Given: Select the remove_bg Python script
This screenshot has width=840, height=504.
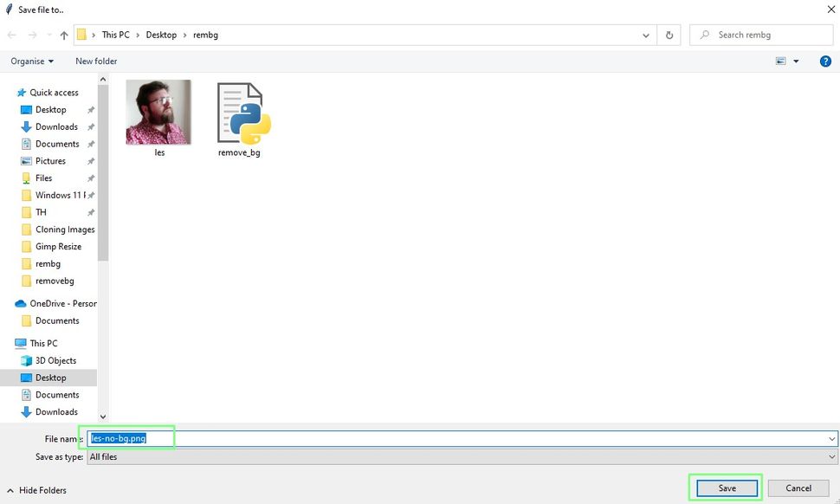Looking at the screenshot, I should click(x=242, y=113).
